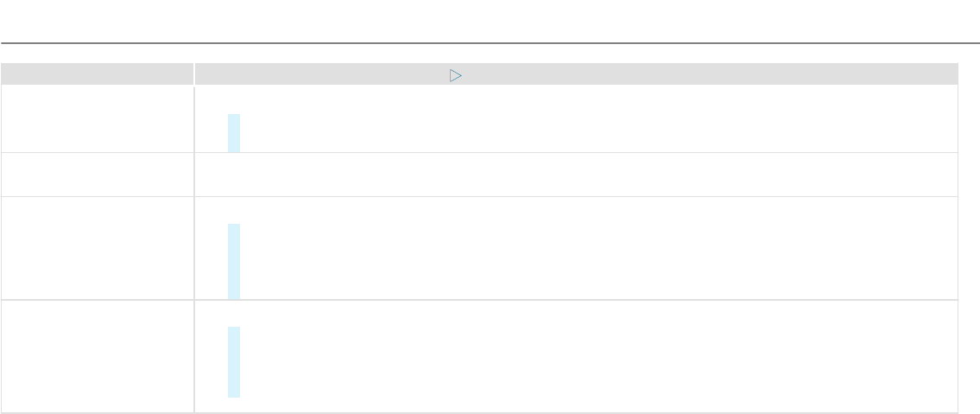Click the column divider in the table header

(x=193, y=74)
